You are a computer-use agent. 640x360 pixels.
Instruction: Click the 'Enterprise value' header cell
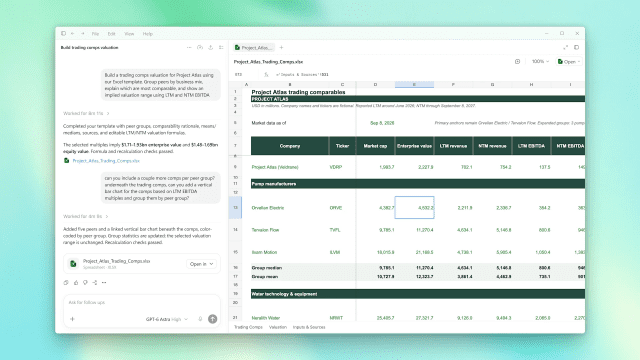pyautogui.click(x=414, y=146)
